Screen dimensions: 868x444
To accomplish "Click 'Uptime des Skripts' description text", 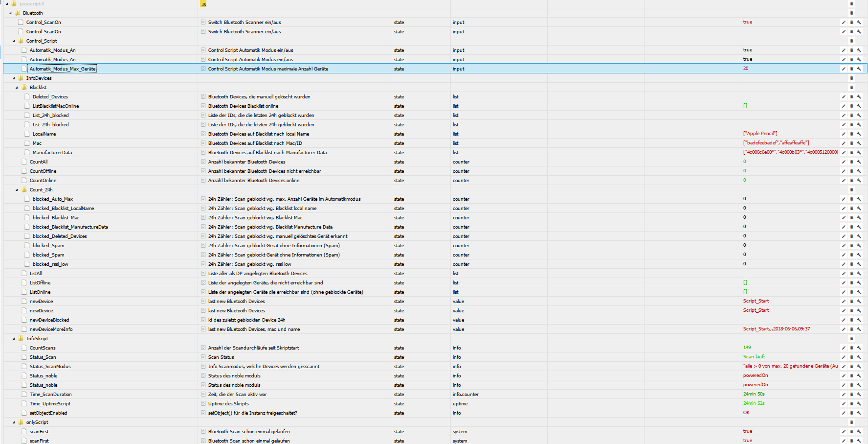I will [x=228, y=404].
